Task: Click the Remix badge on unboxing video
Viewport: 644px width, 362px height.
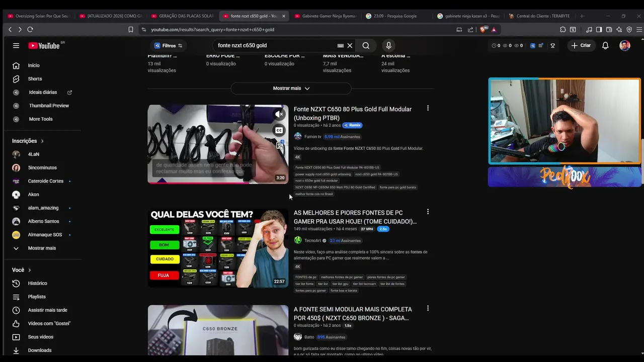Action: click(352, 125)
